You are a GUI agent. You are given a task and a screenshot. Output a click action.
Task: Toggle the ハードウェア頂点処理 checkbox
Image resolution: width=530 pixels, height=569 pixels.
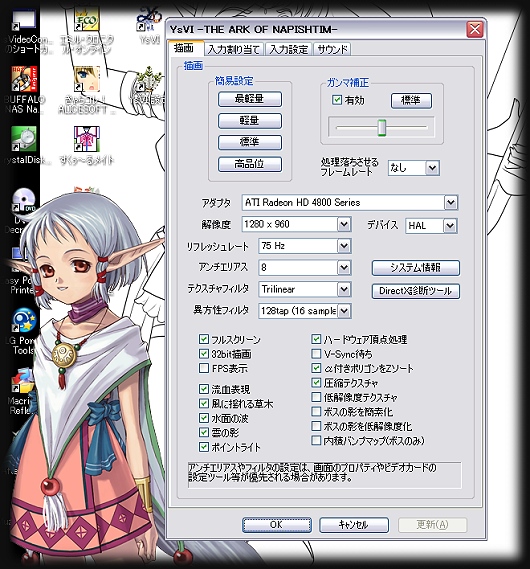pyautogui.click(x=316, y=339)
